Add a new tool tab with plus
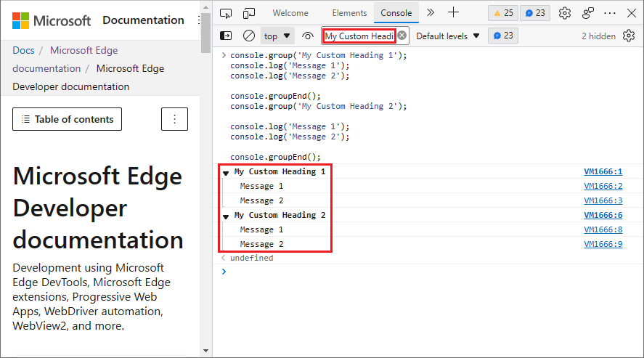The width and height of the screenshot is (644, 358). coord(453,12)
